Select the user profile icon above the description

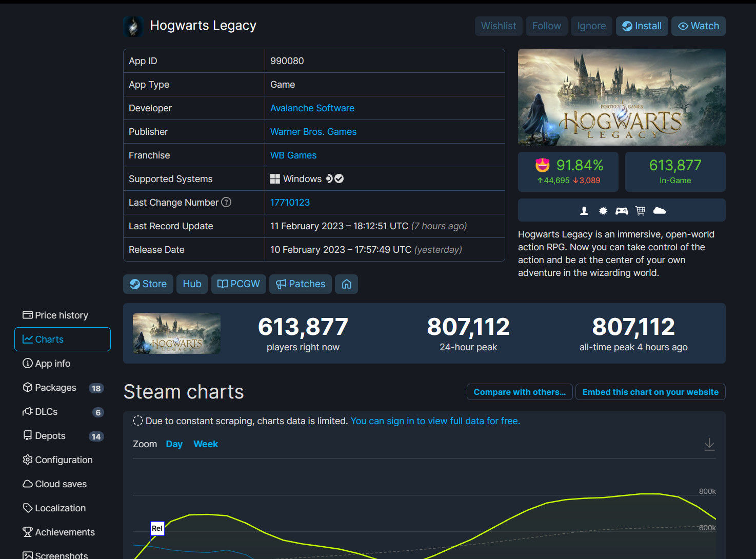pos(584,210)
